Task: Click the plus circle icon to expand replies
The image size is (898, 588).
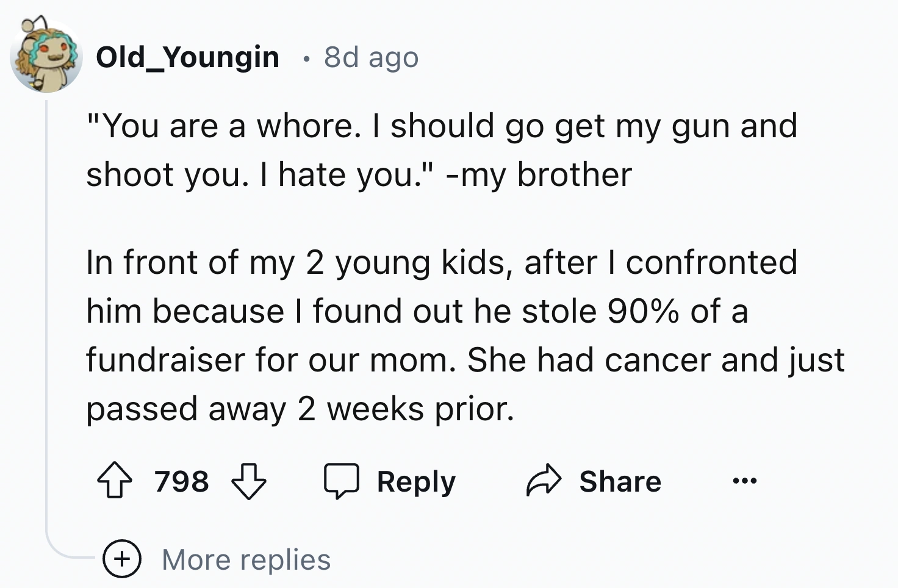Action: click(x=122, y=559)
